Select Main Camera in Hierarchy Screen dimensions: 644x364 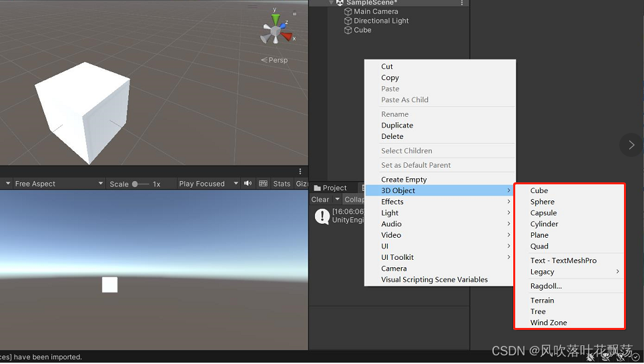pyautogui.click(x=376, y=11)
